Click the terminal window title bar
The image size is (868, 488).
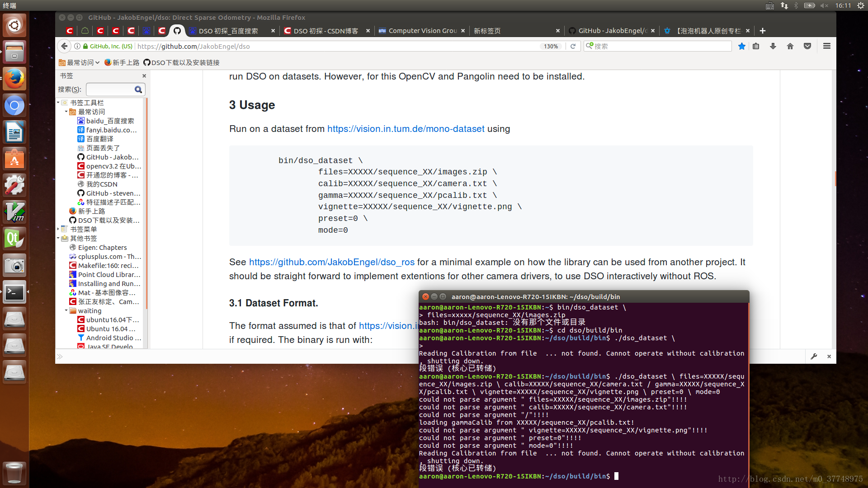(584, 296)
